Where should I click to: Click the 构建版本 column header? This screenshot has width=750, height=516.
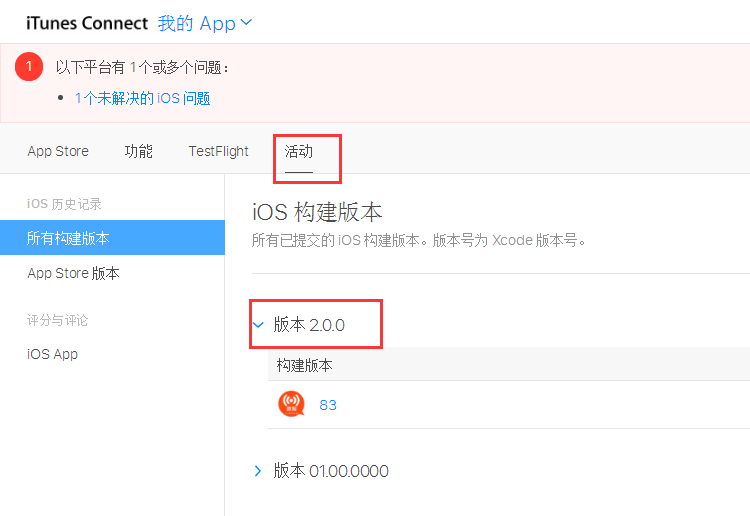pos(304,365)
